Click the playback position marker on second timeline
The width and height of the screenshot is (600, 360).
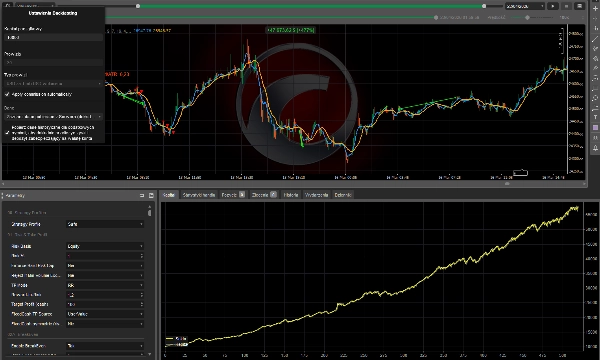click(x=435, y=18)
